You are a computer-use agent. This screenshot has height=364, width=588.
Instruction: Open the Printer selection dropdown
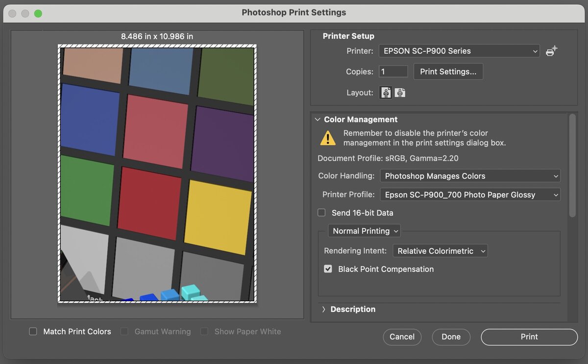(459, 51)
